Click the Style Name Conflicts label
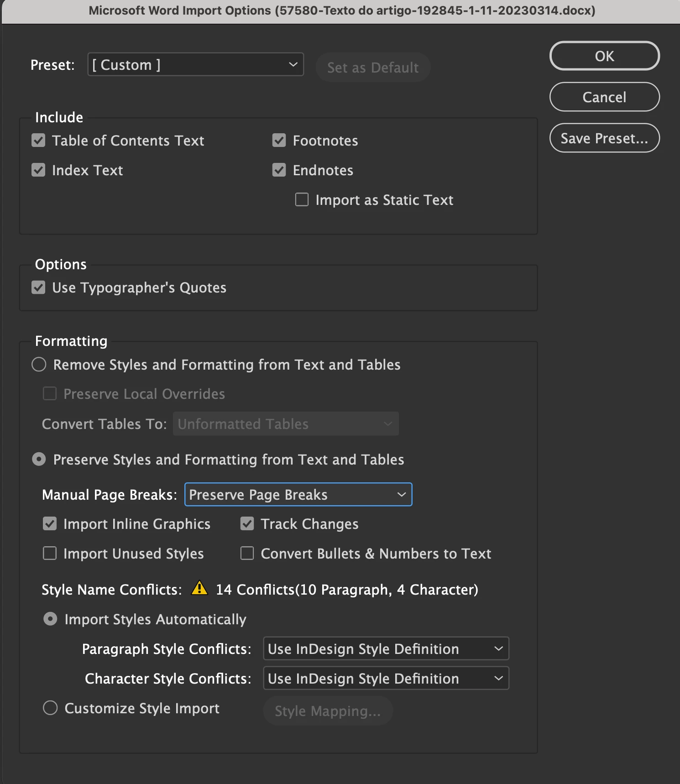 (112, 590)
